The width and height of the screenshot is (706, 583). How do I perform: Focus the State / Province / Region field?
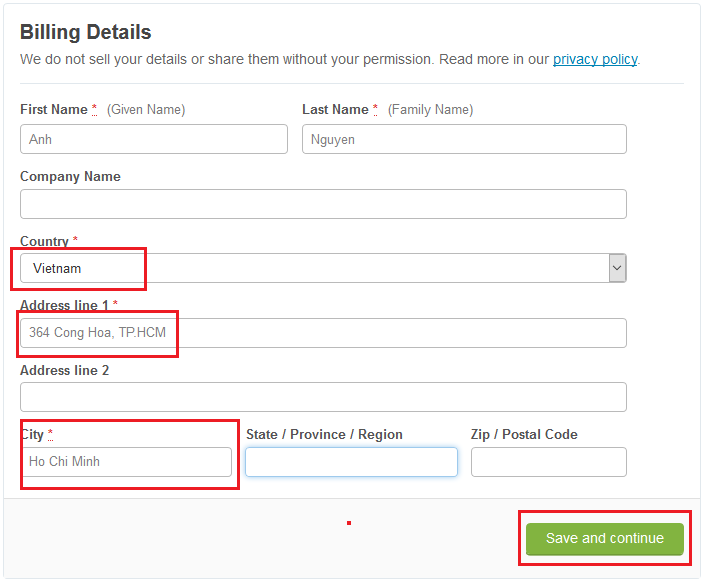coord(351,462)
